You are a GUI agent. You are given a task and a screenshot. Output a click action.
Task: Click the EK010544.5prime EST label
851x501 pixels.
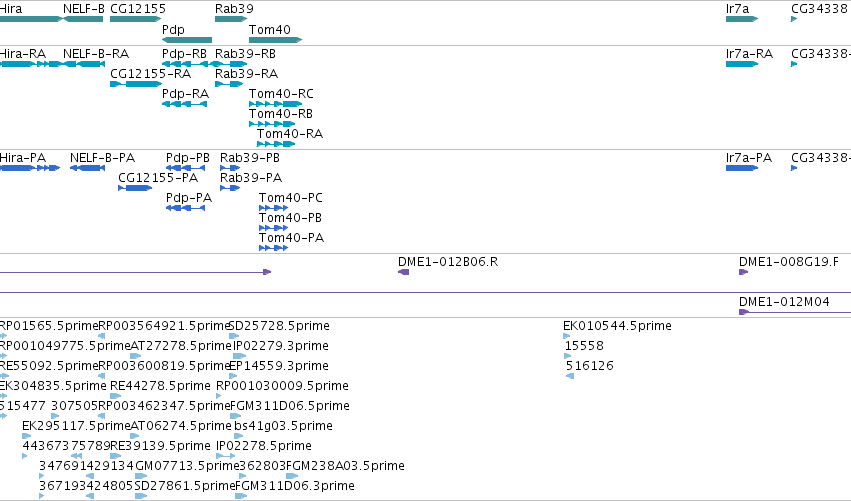click(x=617, y=326)
